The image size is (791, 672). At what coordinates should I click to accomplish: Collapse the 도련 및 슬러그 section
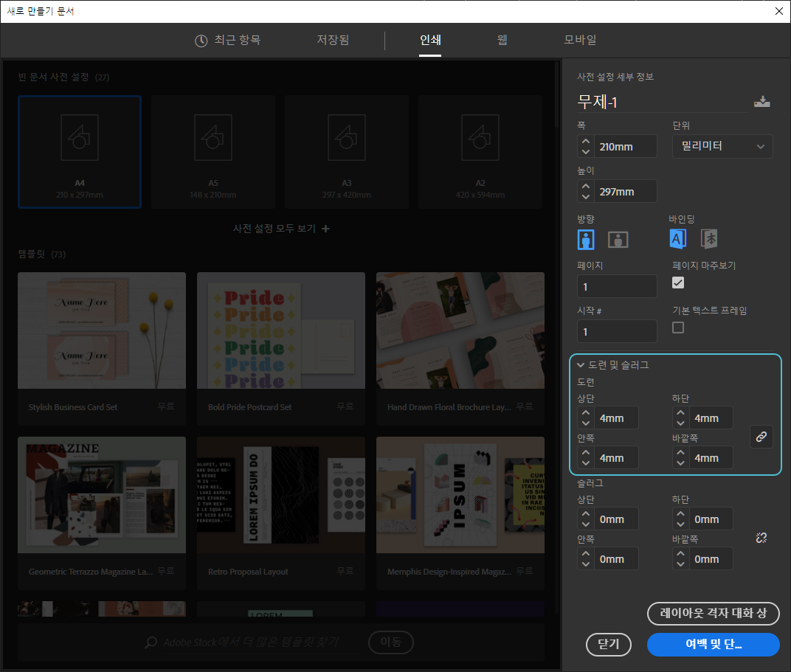[581, 364]
